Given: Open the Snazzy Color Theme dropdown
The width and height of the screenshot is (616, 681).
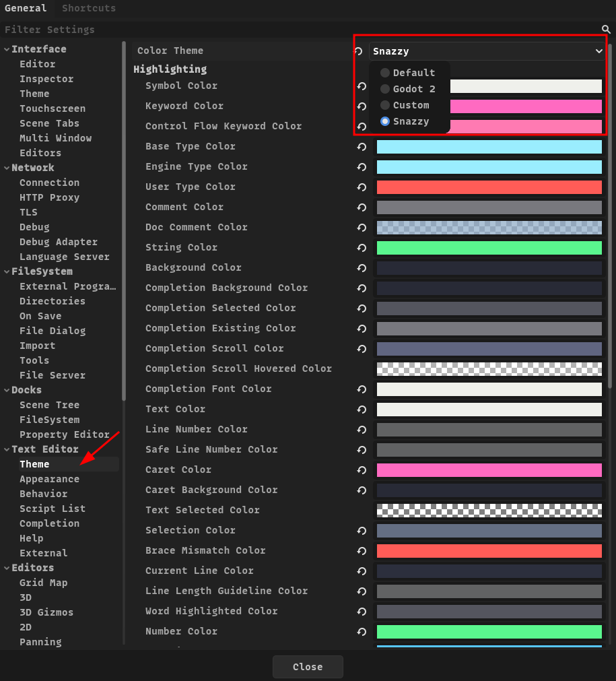Looking at the screenshot, I should (x=487, y=51).
